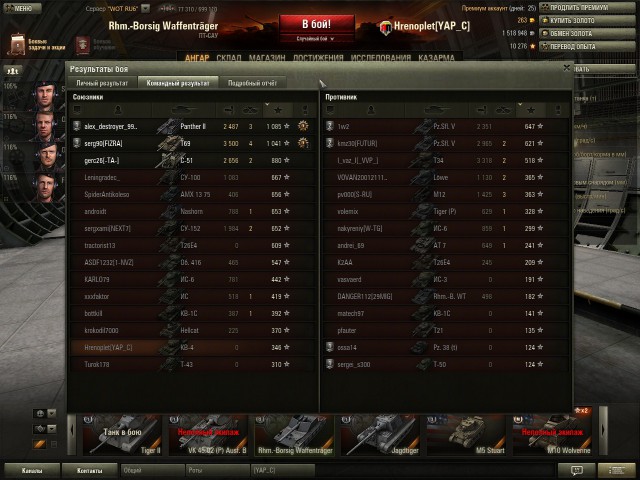The height and width of the screenshot is (480, 640).
Task: Click ПЕРЕВОД ОПЫТА convert experience button
Action: (x=587, y=47)
